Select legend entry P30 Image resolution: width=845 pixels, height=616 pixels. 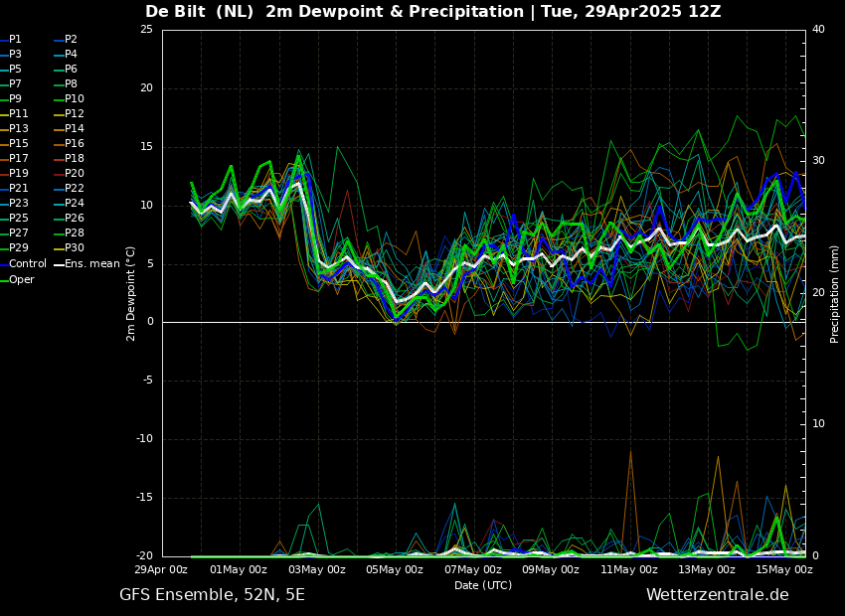coord(70,247)
